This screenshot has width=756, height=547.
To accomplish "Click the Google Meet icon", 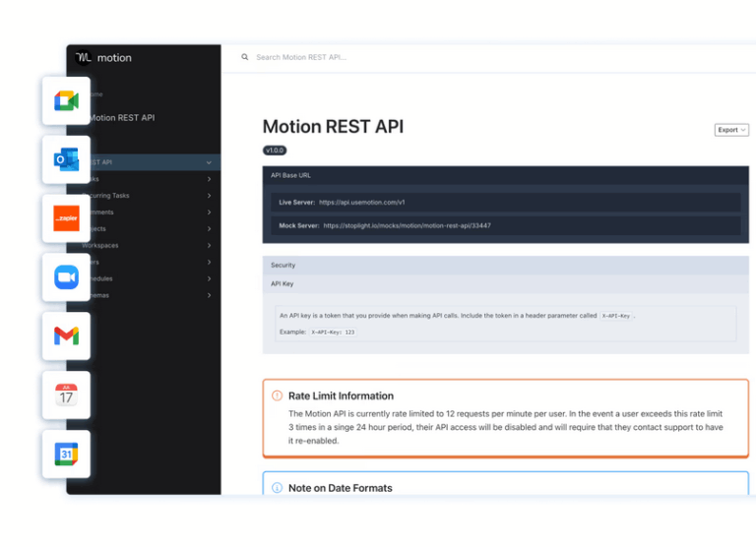I will point(66,100).
